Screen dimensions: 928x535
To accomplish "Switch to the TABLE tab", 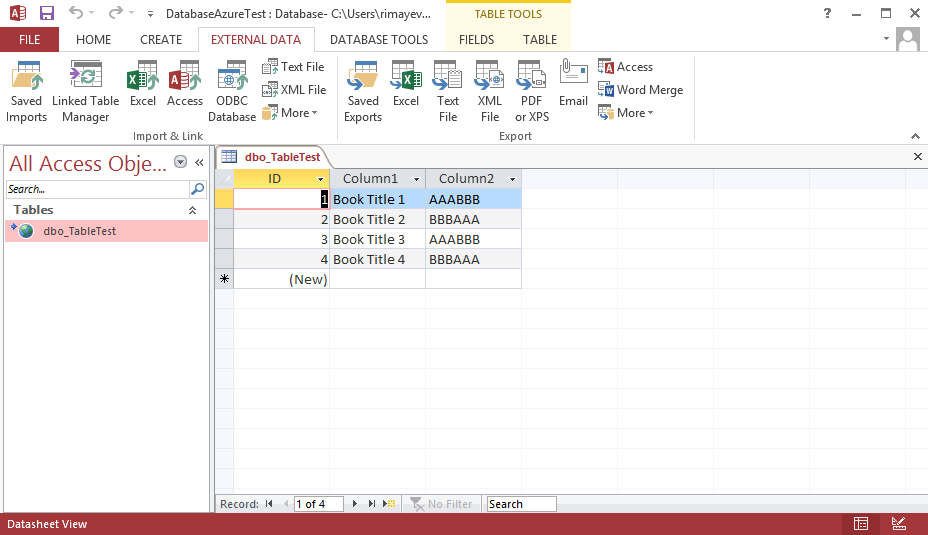I will click(540, 40).
